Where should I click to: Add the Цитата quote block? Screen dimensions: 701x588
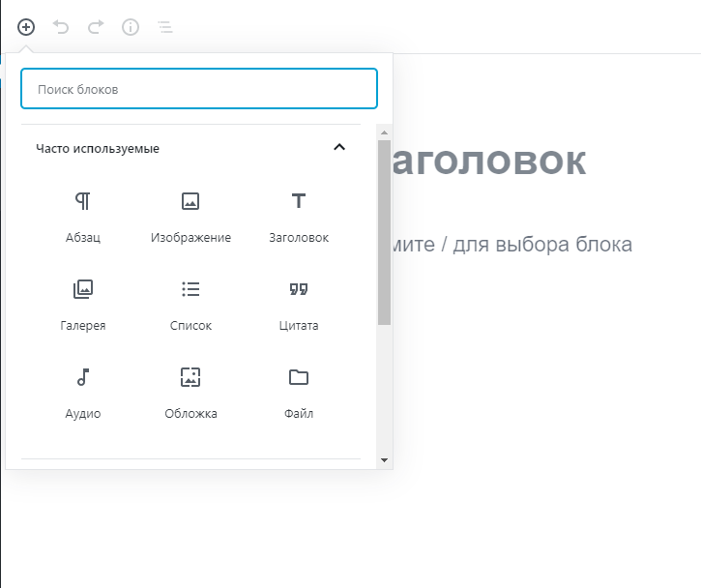click(299, 305)
